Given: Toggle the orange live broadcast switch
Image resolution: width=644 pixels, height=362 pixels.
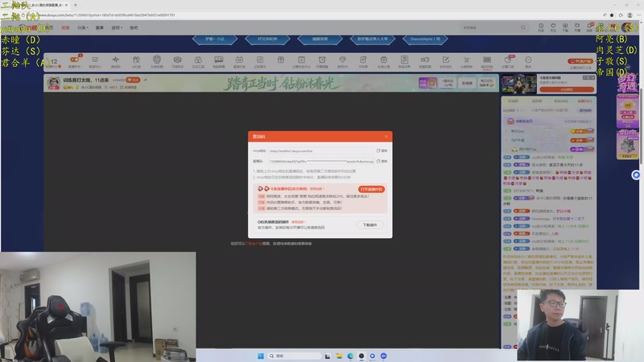Looking at the screenshot, I should click(74, 60).
